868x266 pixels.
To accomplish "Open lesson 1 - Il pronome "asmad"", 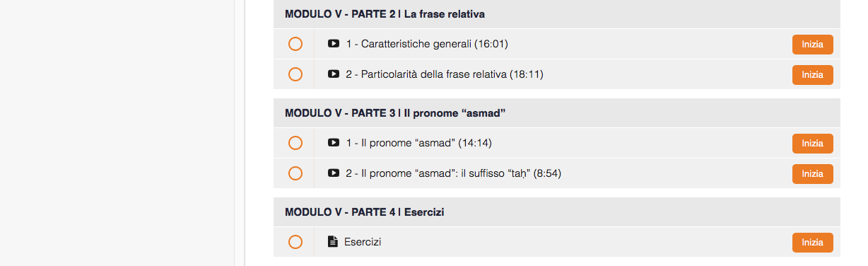I will 418,143.
